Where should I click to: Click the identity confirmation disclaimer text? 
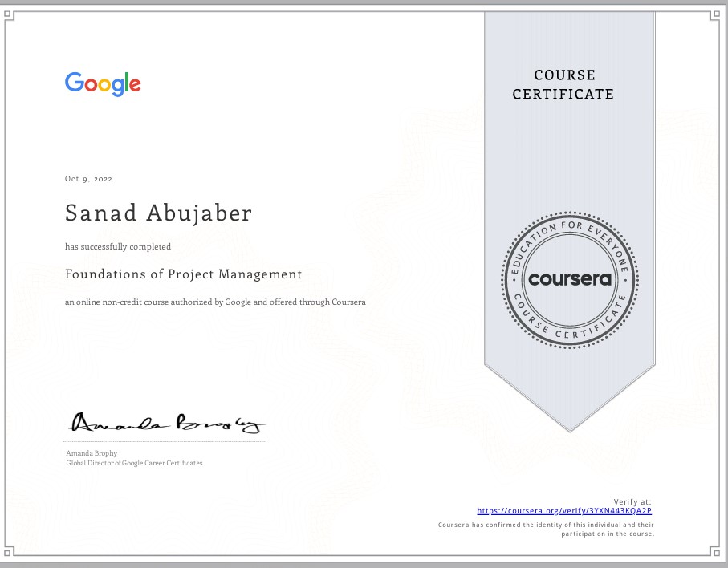tap(545, 529)
